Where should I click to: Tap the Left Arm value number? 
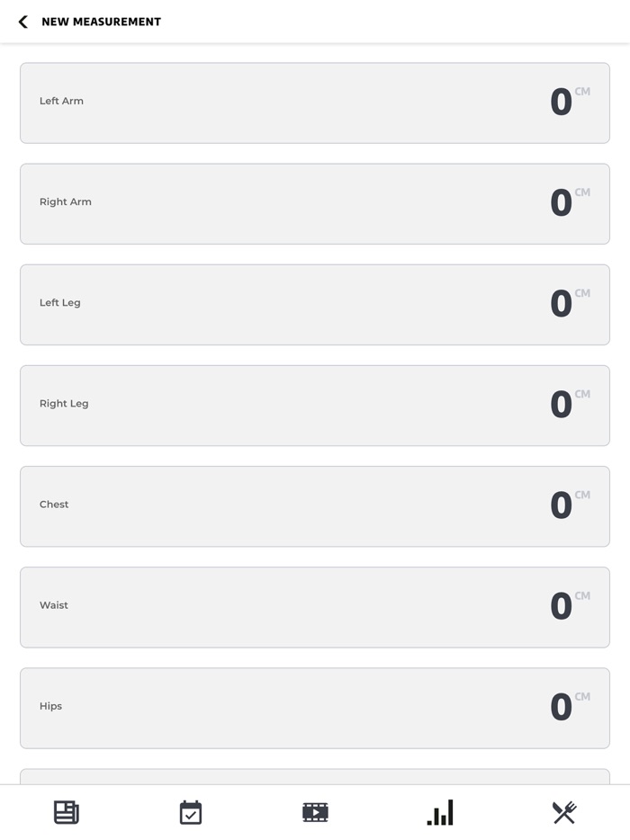(x=561, y=103)
